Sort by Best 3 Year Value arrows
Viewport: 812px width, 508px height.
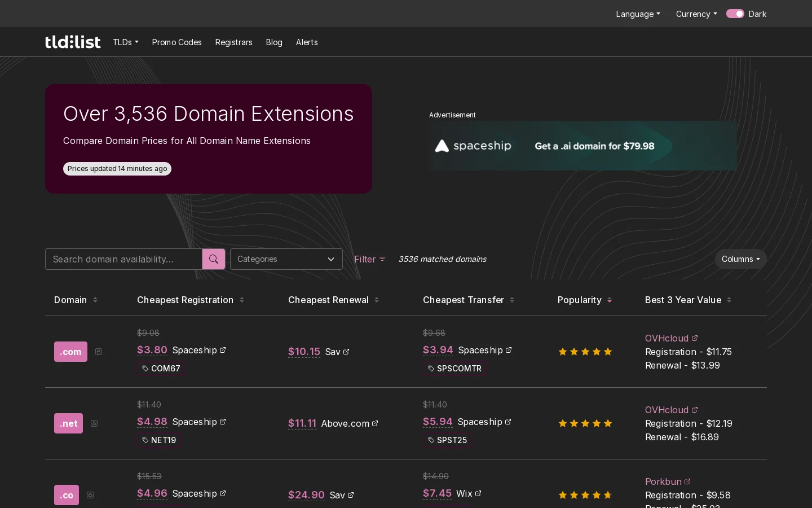(729, 300)
